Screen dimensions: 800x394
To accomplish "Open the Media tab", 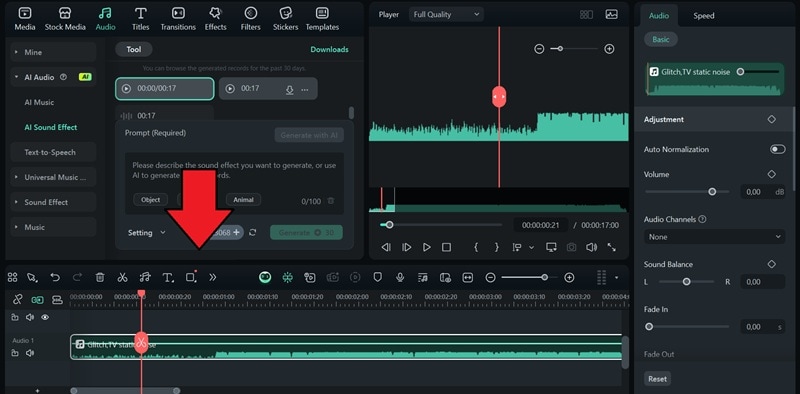I will [x=24, y=19].
